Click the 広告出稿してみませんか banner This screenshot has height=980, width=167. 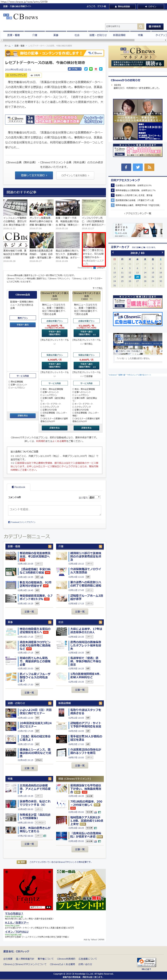[x=138, y=319]
